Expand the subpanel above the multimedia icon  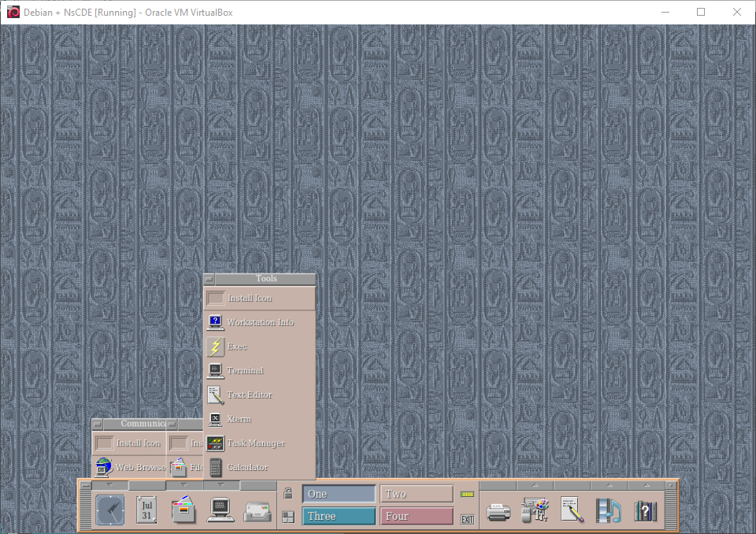click(x=609, y=485)
